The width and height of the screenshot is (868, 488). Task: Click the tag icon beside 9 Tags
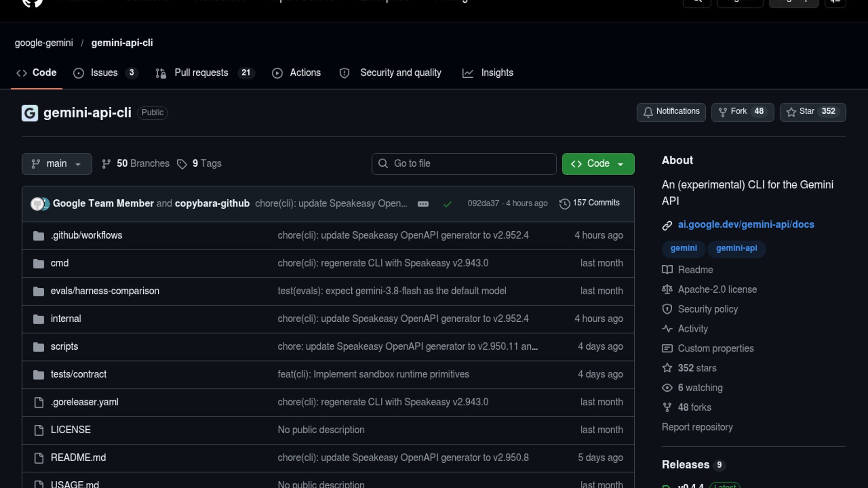182,164
